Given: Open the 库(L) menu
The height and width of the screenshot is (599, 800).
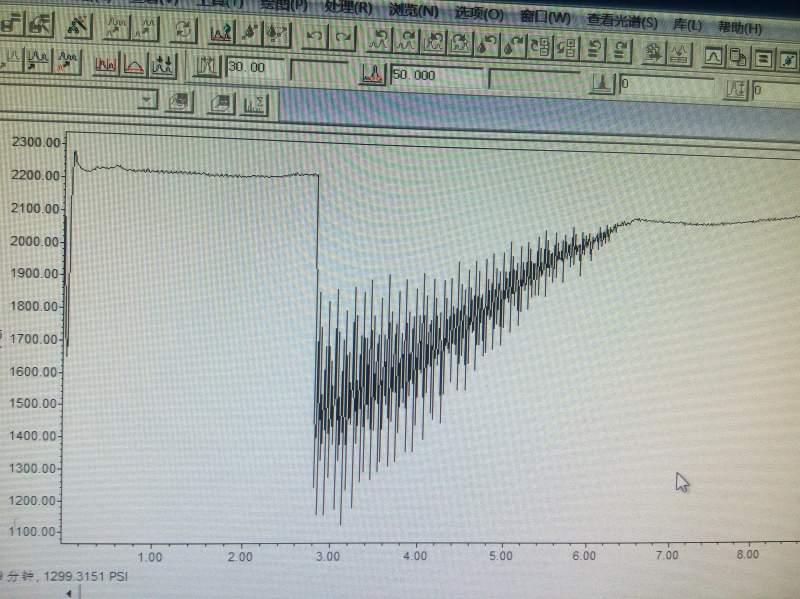Looking at the screenshot, I should (687, 24).
